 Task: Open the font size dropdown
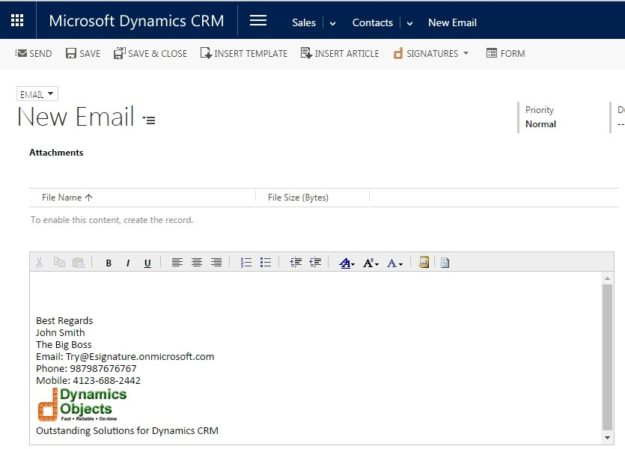(x=370, y=263)
